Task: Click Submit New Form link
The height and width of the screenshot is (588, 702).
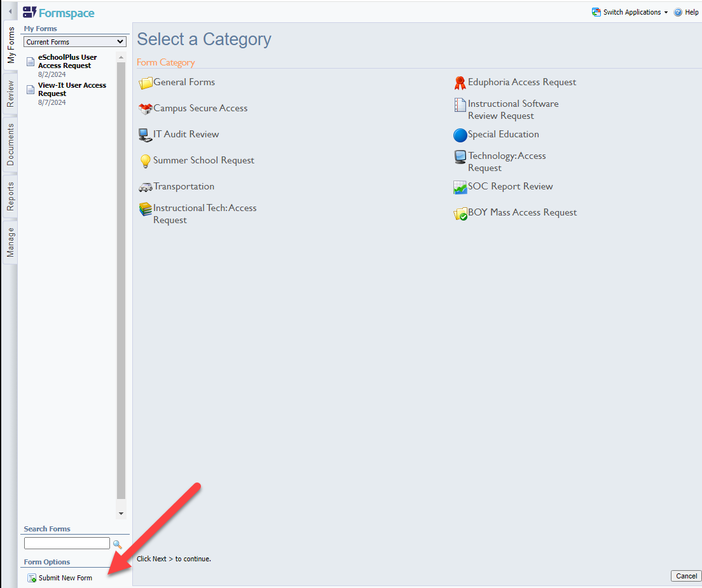Action: coord(65,578)
